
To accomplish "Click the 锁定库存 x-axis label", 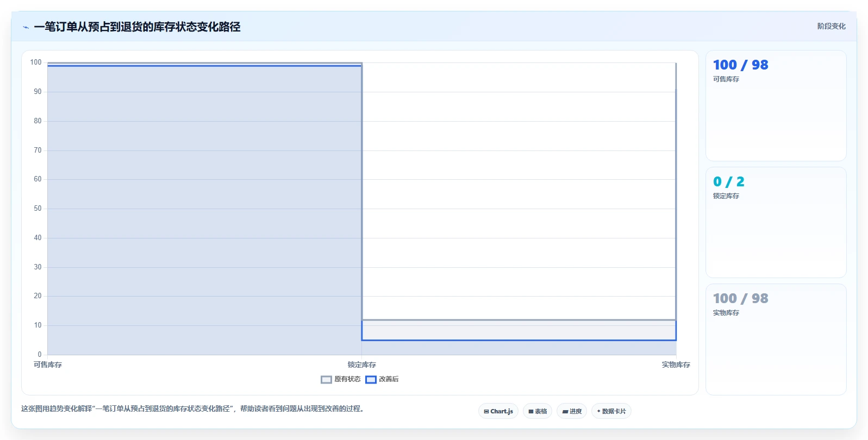I will (362, 364).
